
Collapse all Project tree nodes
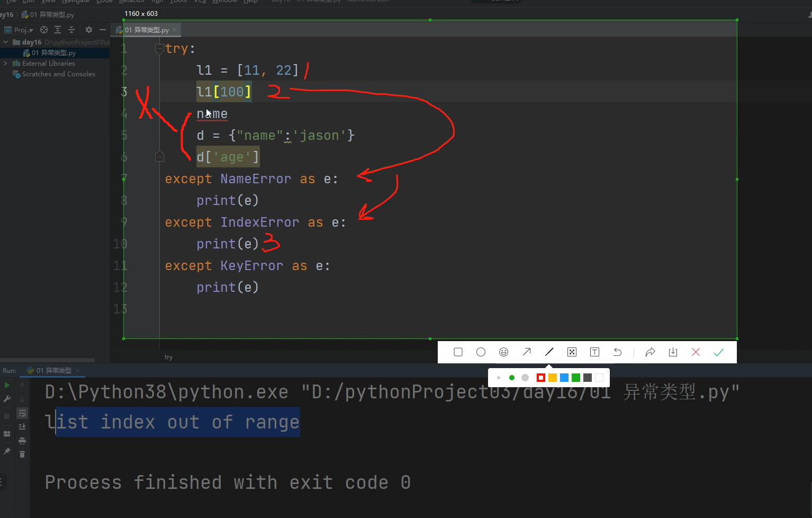[71, 30]
